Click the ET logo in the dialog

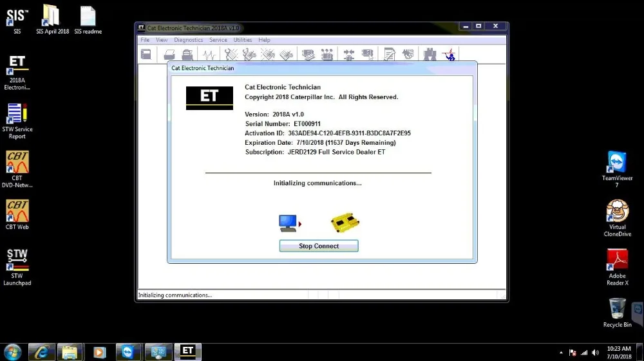[209, 98]
